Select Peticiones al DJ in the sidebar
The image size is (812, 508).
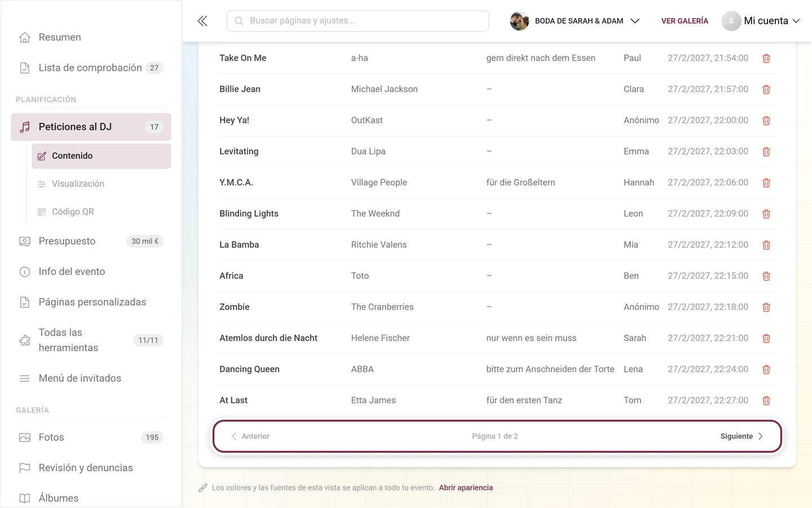(x=91, y=127)
